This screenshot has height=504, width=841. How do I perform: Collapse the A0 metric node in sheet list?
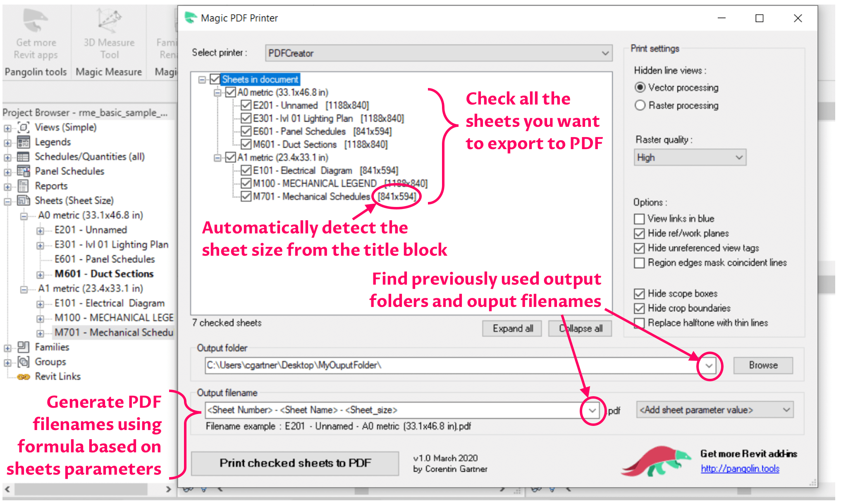[217, 93]
